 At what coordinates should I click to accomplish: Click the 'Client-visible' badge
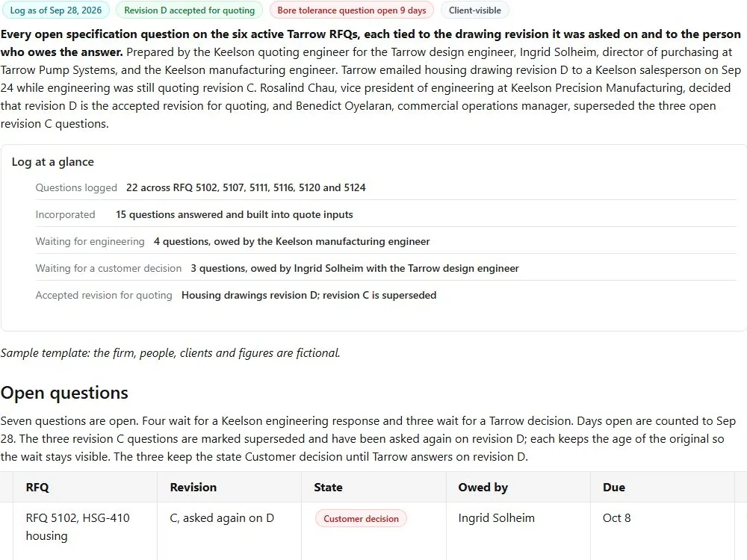[x=474, y=10]
